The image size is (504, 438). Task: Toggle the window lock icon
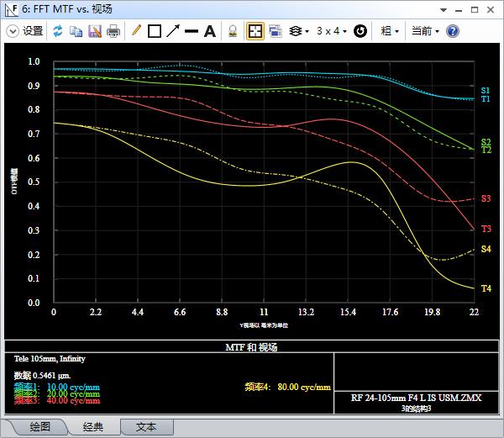pyautogui.click(x=233, y=31)
